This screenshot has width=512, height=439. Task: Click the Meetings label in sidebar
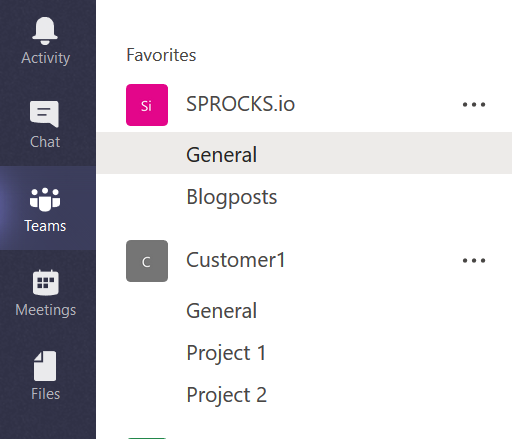46,310
